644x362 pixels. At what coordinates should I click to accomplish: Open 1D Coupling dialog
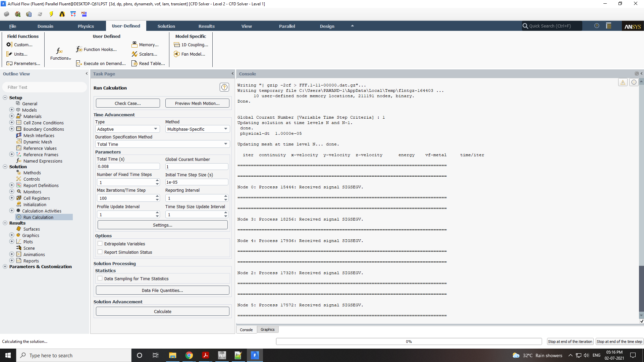pyautogui.click(x=191, y=45)
